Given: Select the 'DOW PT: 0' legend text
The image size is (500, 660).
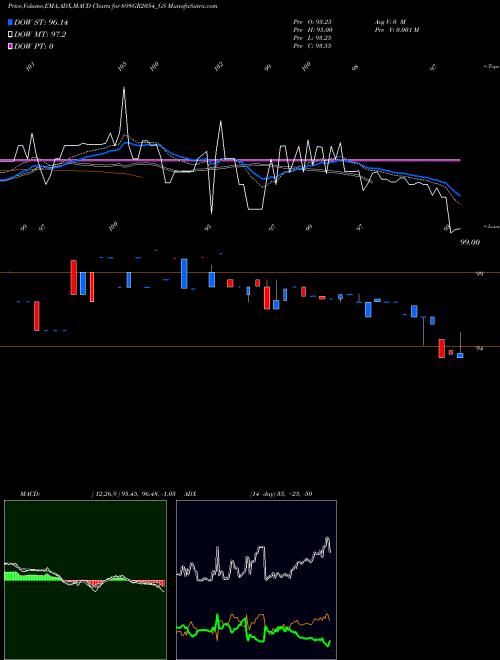Looking at the screenshot, I should click(33, 46).
